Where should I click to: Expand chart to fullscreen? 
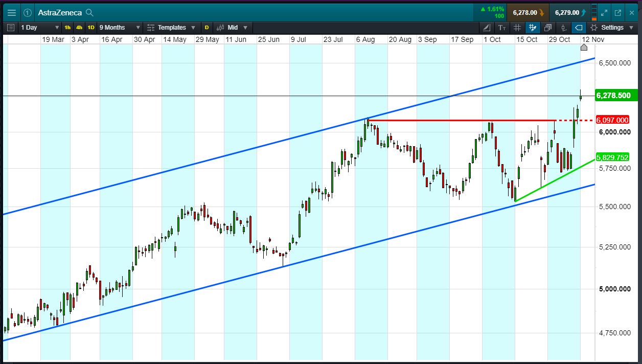coord(605,13)
